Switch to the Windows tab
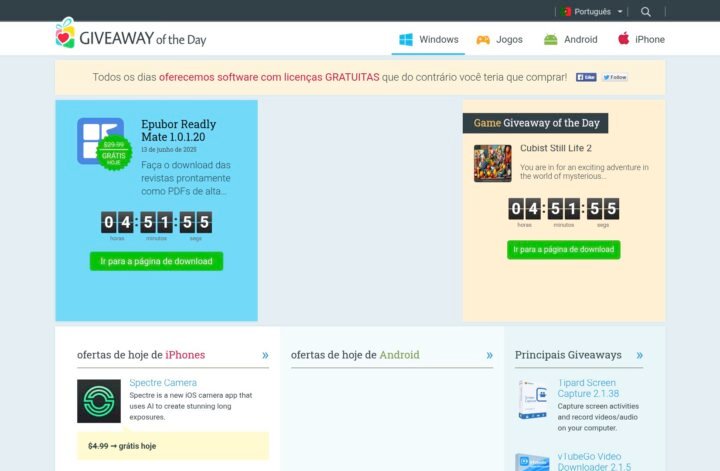This screenshot has height=471, width=720. point(428,39)
